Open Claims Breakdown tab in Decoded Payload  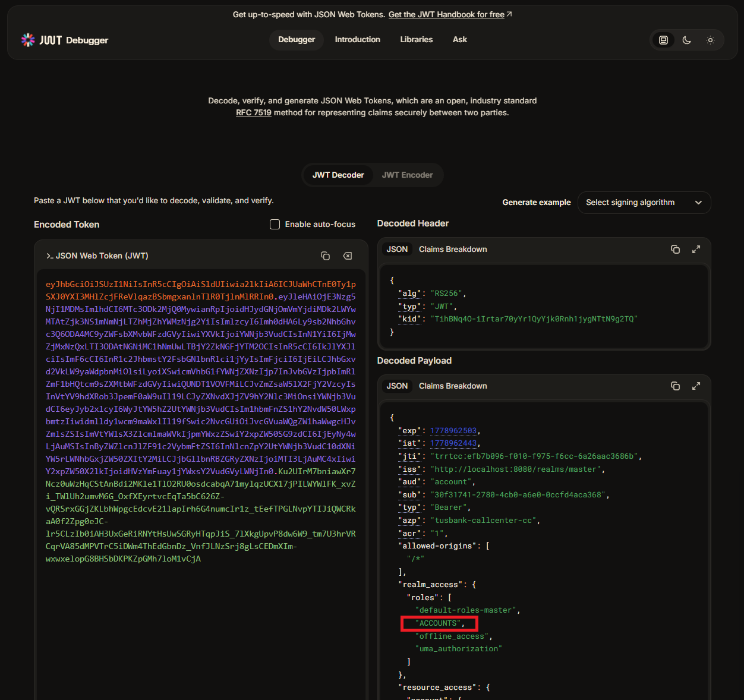(x=453, y=386)
